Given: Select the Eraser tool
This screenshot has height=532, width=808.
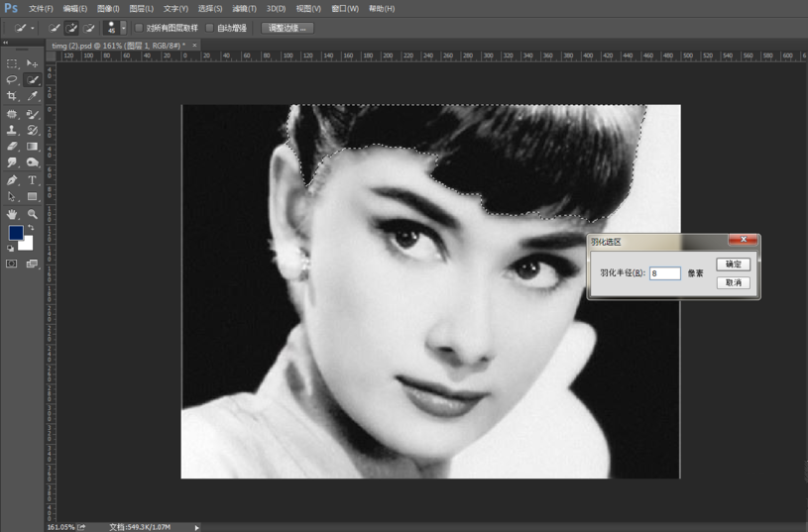Looking at the screenshot, I should pos(12,147).
